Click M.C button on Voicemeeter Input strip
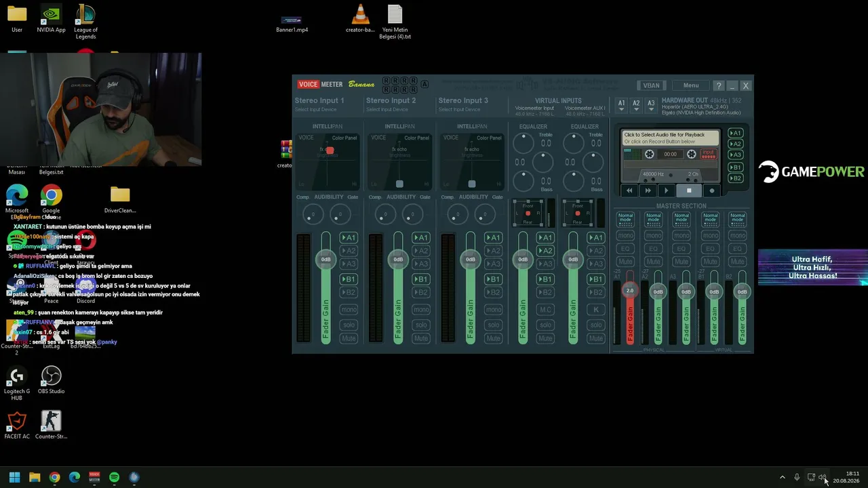This screenshot has height=488, width=868. 545,310
